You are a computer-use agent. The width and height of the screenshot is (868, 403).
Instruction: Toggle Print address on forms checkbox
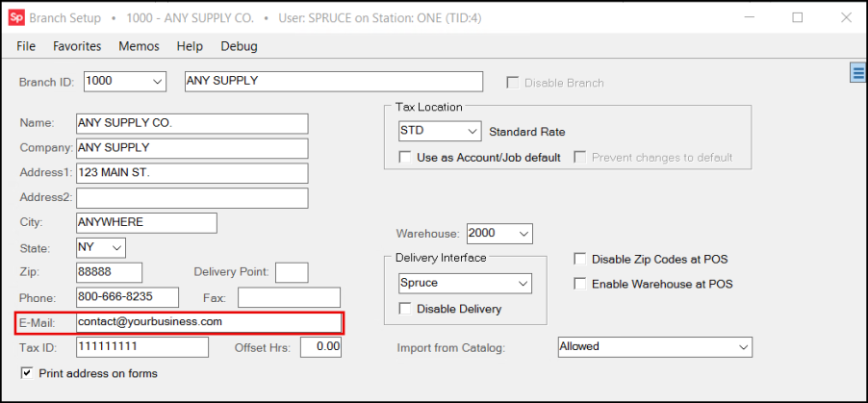tap(27, 372)
